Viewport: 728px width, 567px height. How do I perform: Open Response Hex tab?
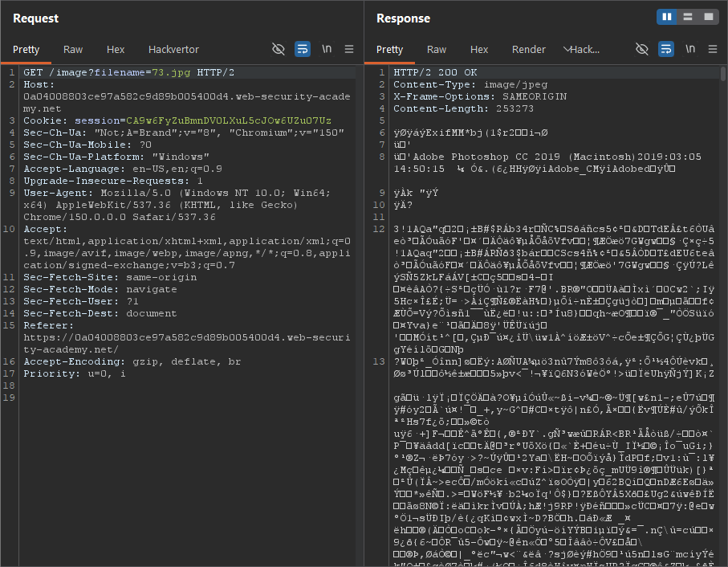pyautogui.click(x=479, y=50)
